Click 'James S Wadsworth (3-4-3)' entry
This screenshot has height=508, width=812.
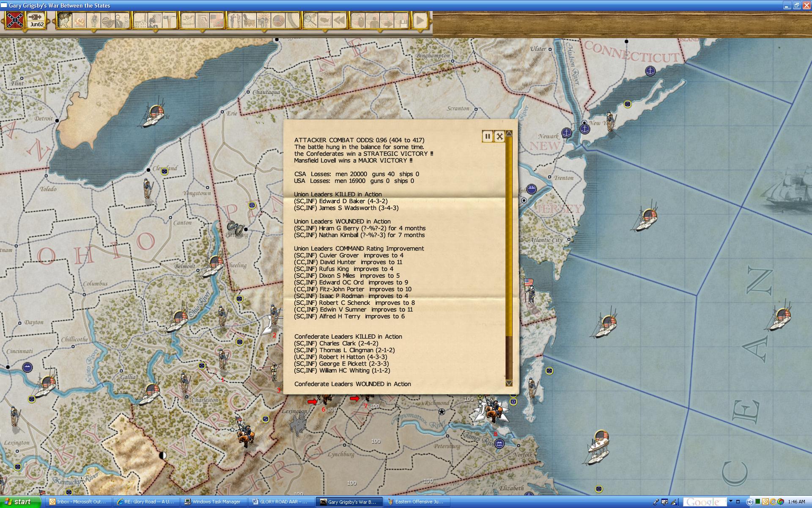click(x=346, y=208)
